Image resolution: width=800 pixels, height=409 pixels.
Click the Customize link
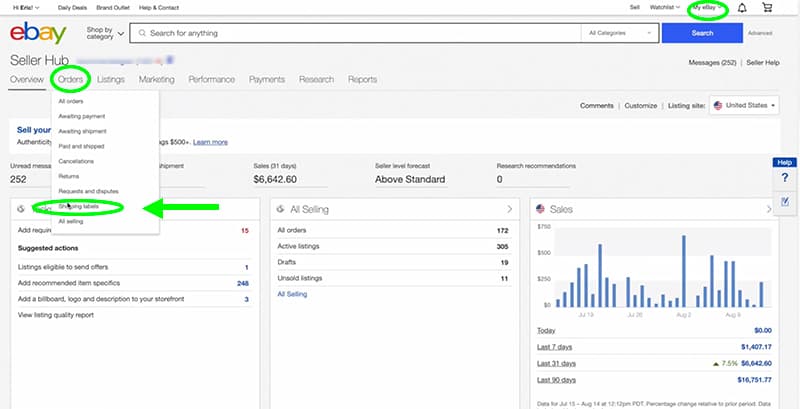coord(641,106)
